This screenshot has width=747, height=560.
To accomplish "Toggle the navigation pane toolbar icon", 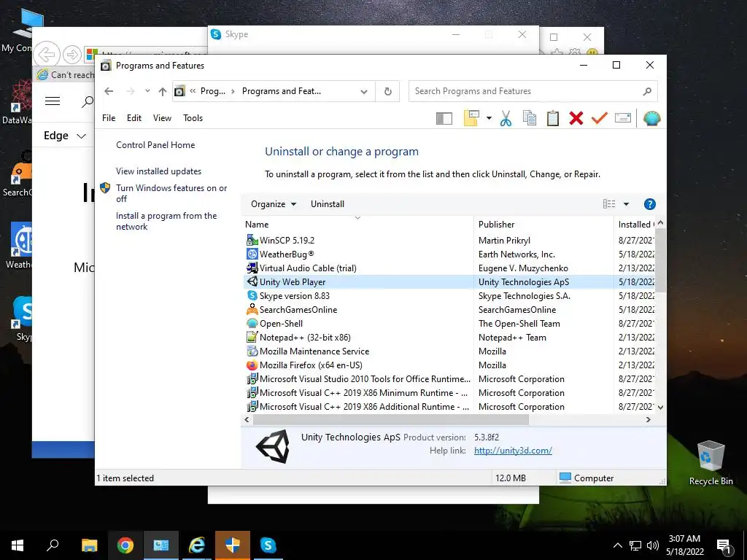I will point(444,118).
